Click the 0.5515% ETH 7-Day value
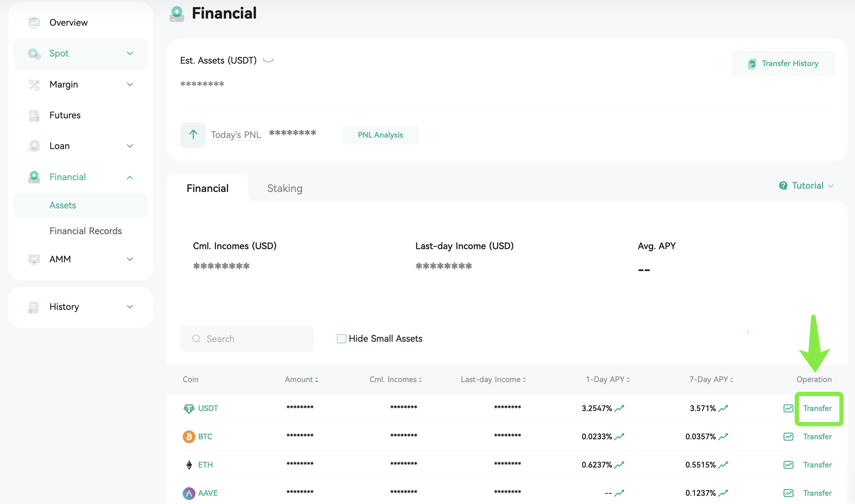The height and width of the screenshot is (504, 855). coord(701,465)
